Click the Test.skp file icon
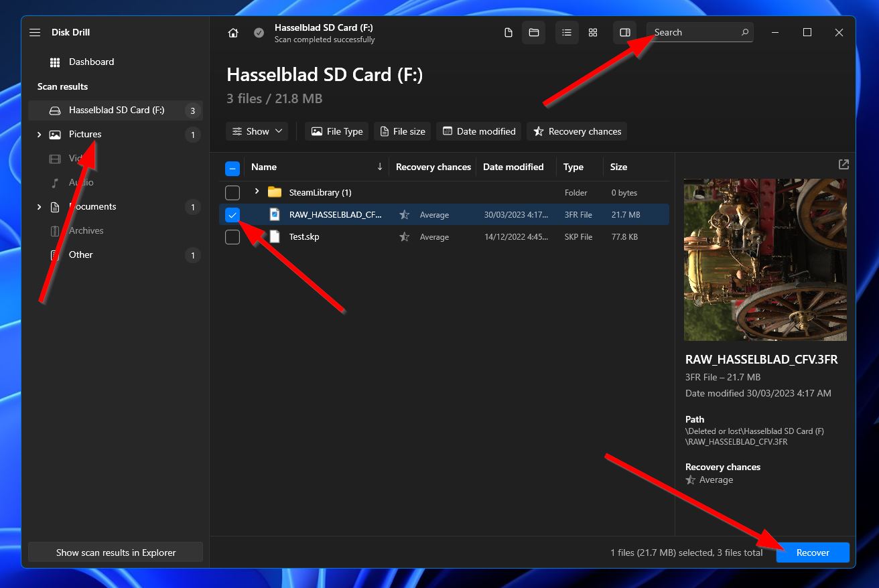The width and height of the screenshot is (879, 588). tap(275, 236)
